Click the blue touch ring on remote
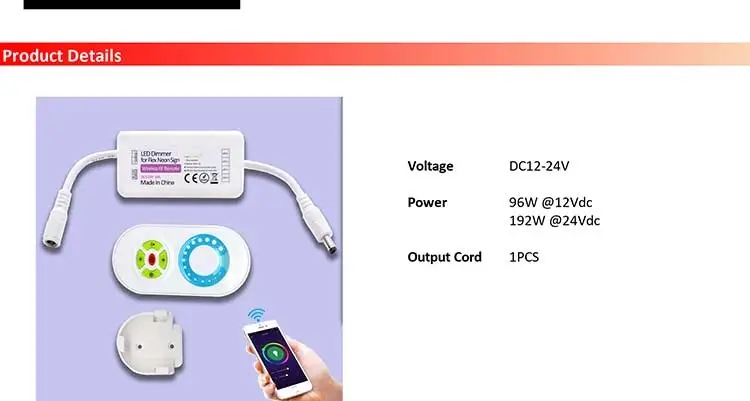Image resolution: width=750 pixels, height=401 pixels. coord(203,260)
